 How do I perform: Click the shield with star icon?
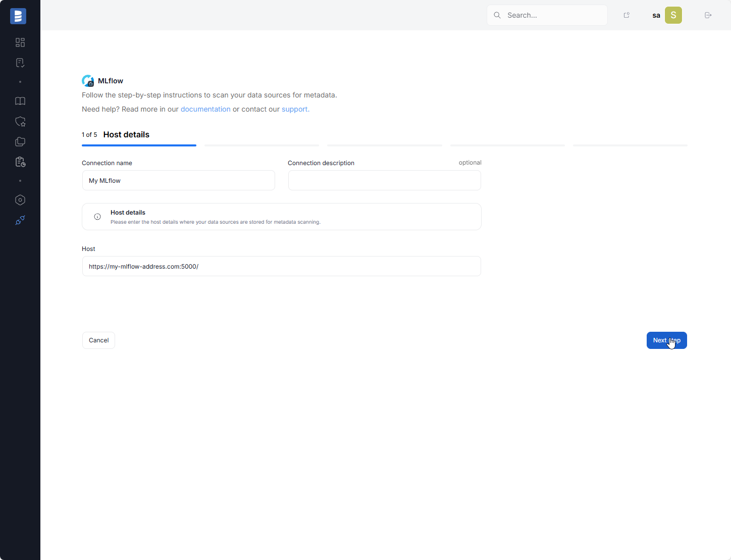pyautogui.click(x=20, y=122)
